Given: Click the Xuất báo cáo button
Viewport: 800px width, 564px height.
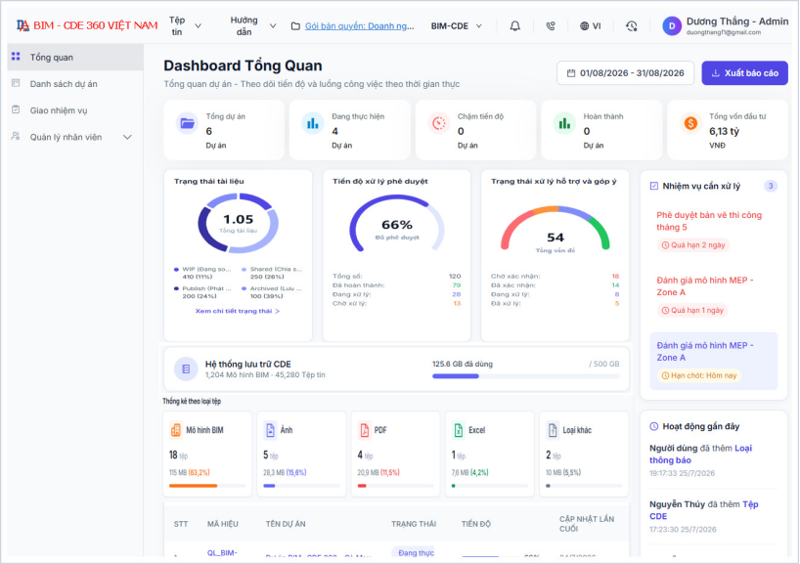Looking at the screenshot, I should tap(744, 73).
